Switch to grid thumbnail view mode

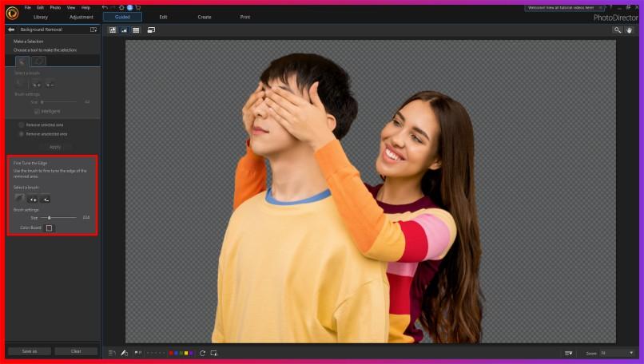136,30
